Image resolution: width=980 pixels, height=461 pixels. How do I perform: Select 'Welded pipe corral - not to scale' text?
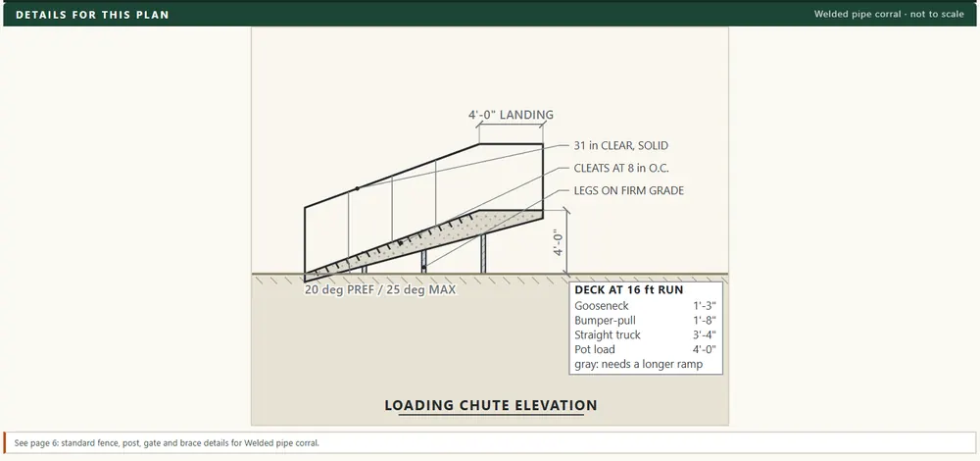tap(889, 15)
